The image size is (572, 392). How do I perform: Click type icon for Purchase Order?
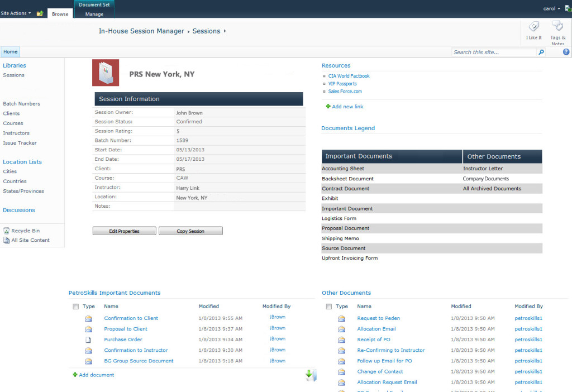pyautogui.click(x=88, y=340)
